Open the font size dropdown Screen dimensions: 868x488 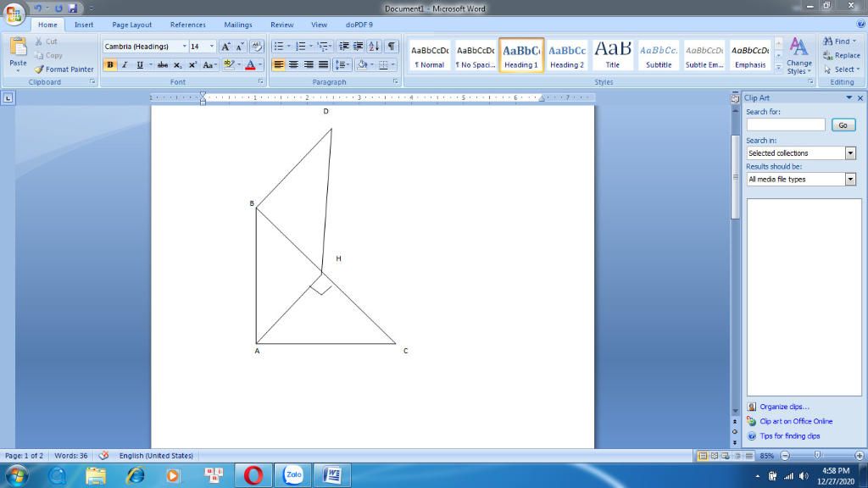pos(211,47)
